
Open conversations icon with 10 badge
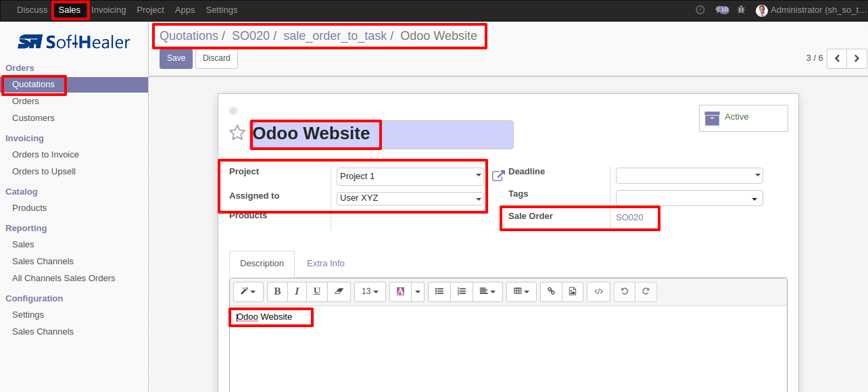tap(722, 10)
